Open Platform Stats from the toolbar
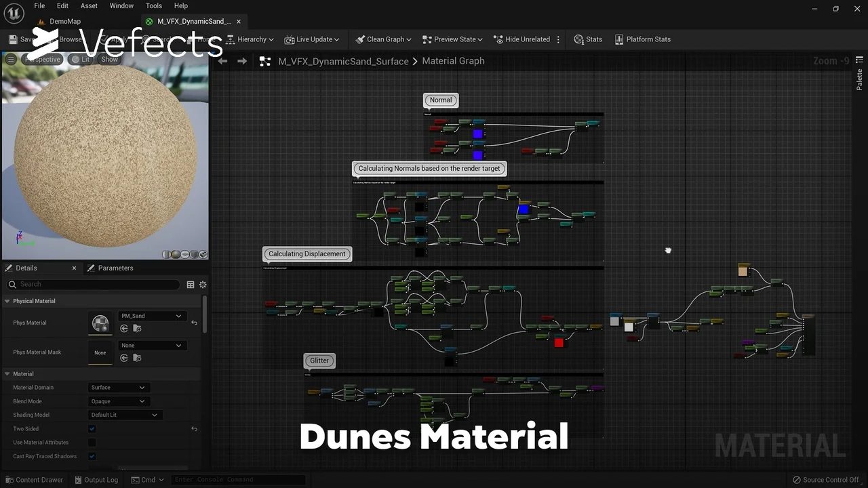This screenshot has width=868, height=488. tap(642, 39)
